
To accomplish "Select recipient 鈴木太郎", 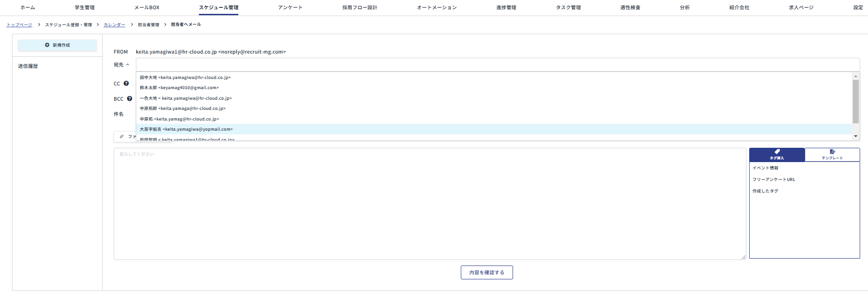I will tap(494, 88).
